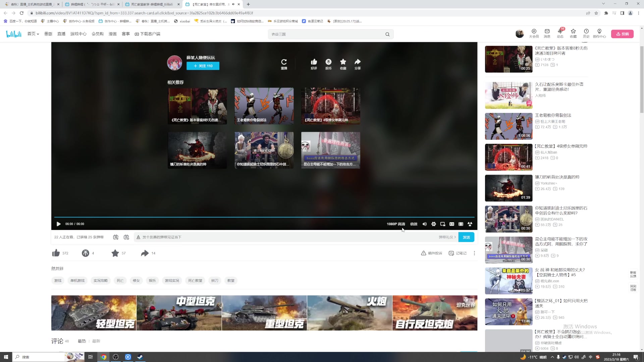
Task: Send danmaku with 发送 button
Action: point(466,237)
